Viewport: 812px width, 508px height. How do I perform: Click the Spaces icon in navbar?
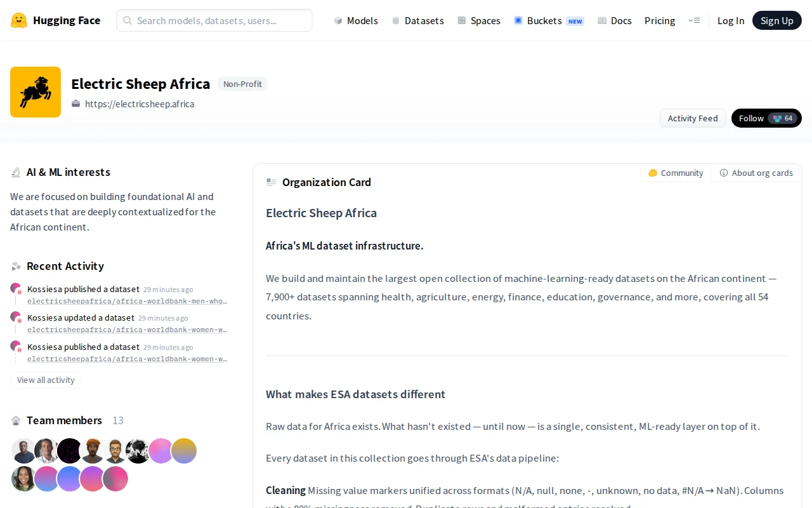[462, 20]
